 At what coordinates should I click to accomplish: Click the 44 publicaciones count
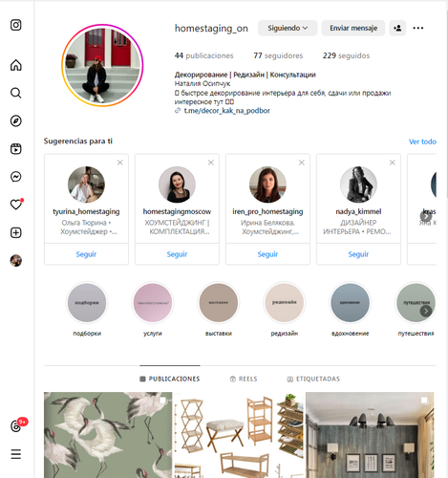click(x=203, y=55)
